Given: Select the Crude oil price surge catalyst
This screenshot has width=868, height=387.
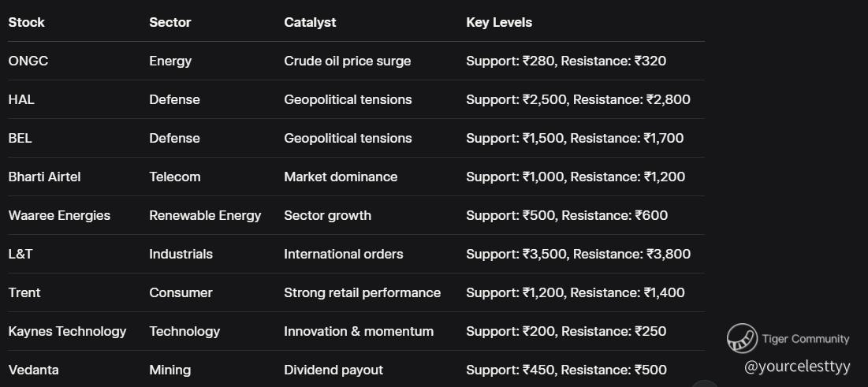Looking at the screenshot, I should click(347, 61).
